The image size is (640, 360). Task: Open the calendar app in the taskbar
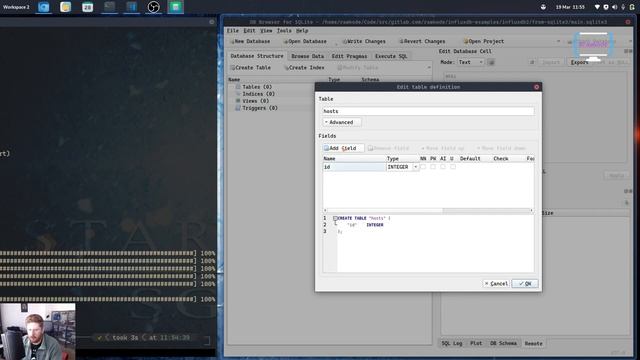coord(87,7)
